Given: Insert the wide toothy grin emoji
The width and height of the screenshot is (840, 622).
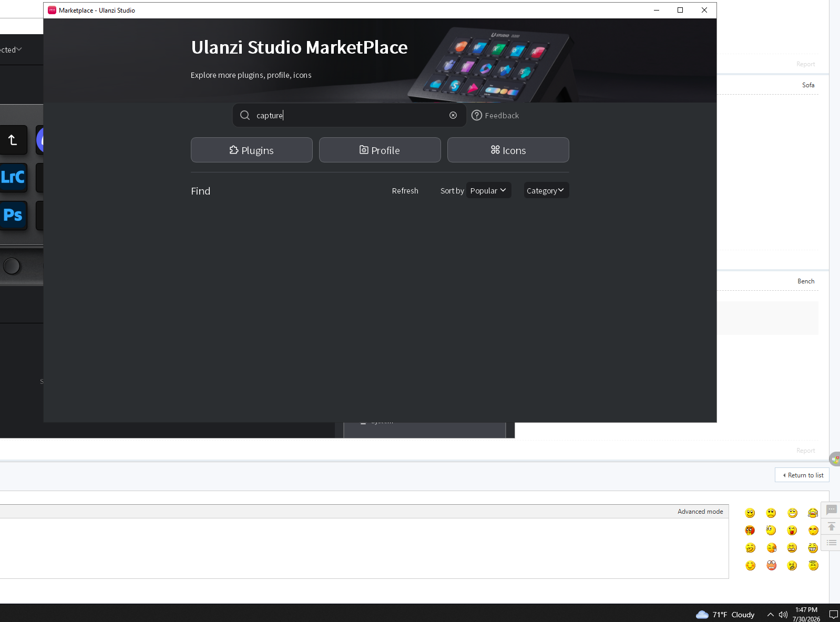Looking at the screenshot, I should point(813,548).
